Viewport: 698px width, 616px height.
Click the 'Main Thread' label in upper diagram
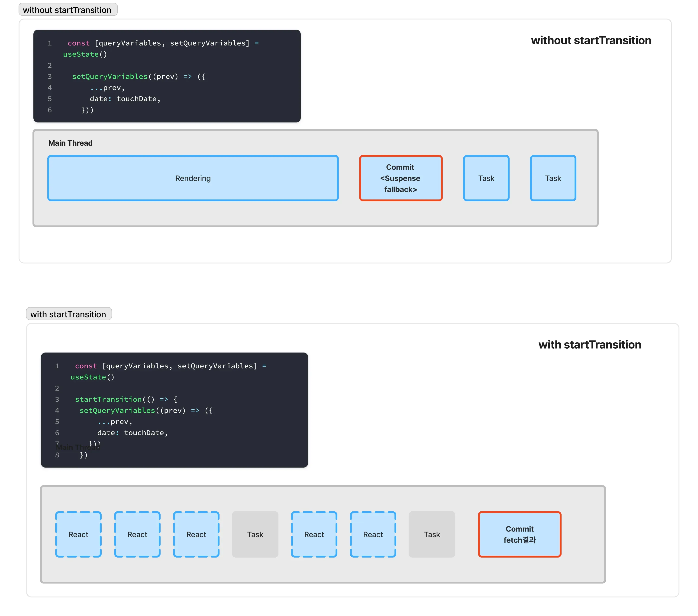point(70,143)
